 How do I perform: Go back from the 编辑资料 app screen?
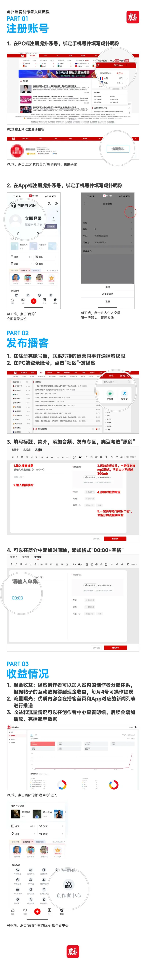(x=84, y=204)
